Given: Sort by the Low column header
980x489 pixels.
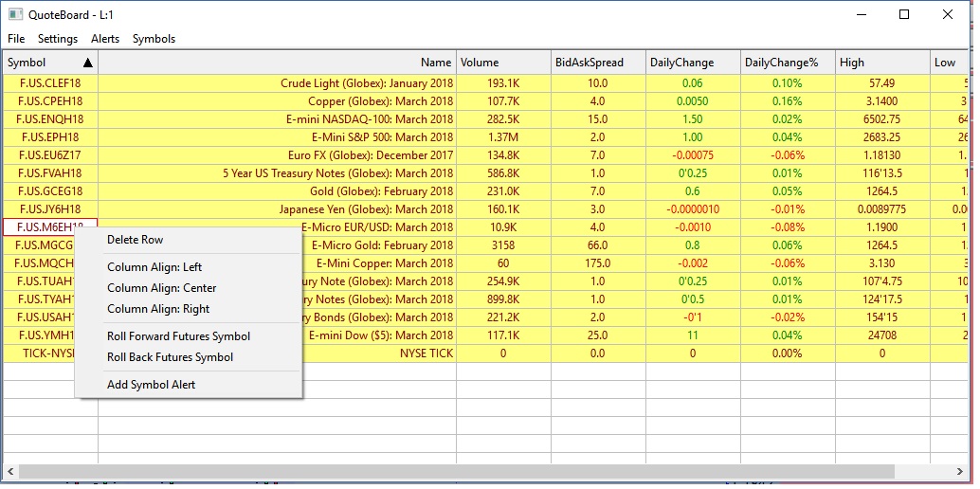Looking at the screenshot, I should [950, 63].
